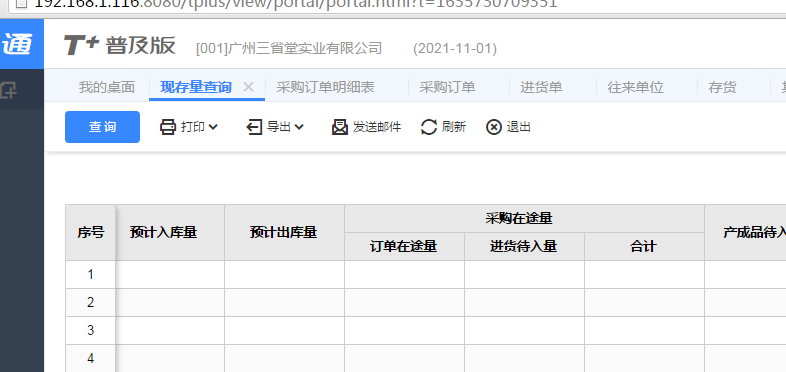Image resolution: width=786 pixels, height=372 pixels.
Task: Click the blue 通 logo icon
Action: [18, 44]
